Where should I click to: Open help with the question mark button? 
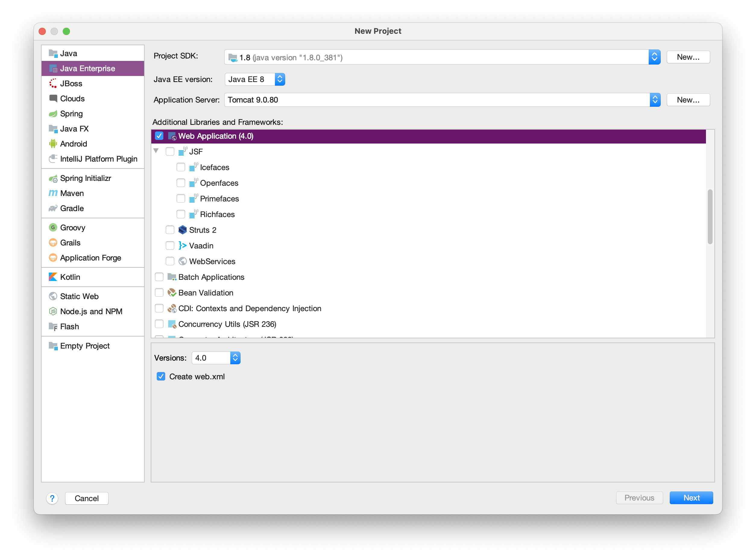point(52,498)
